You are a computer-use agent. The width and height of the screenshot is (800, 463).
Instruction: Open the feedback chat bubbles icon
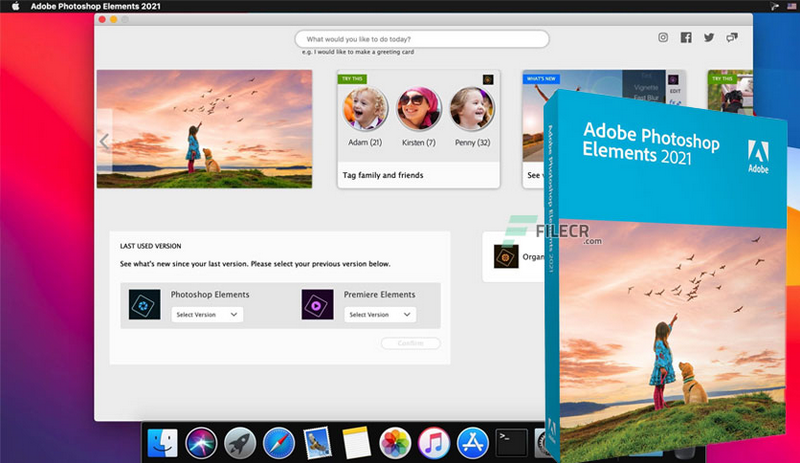click(x=732, y=37)
